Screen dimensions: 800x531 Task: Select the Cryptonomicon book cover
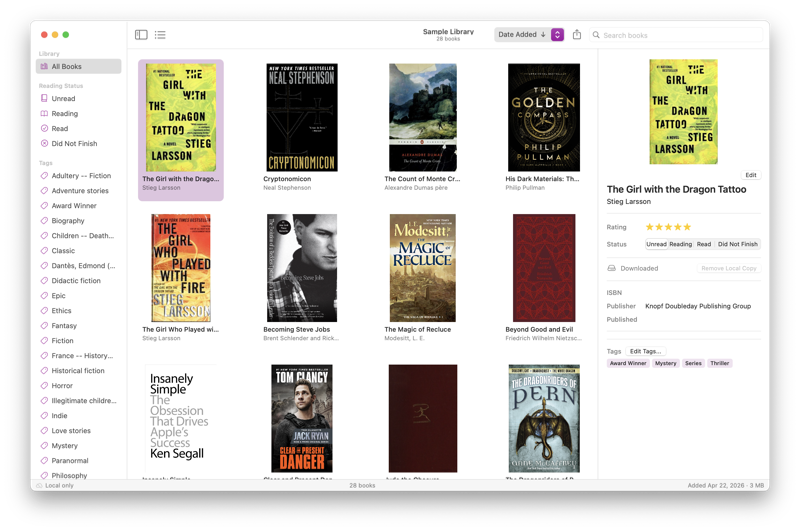pyautogui.click(x=302, y=117)
